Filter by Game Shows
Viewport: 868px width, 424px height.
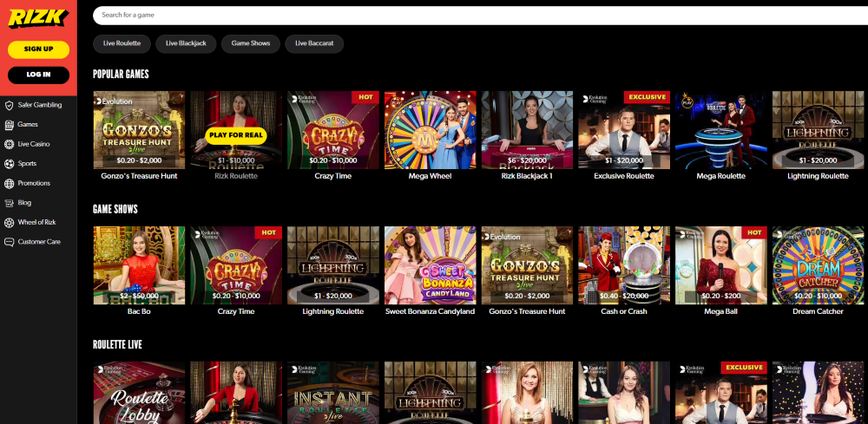pyautogui.click(x=251, y=43)
